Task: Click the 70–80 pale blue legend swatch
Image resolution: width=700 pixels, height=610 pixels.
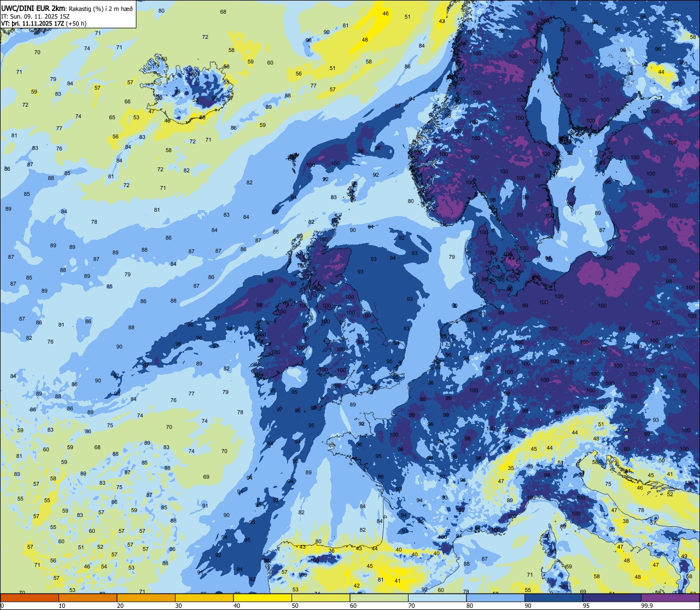Action: click(x=437, y=598)
